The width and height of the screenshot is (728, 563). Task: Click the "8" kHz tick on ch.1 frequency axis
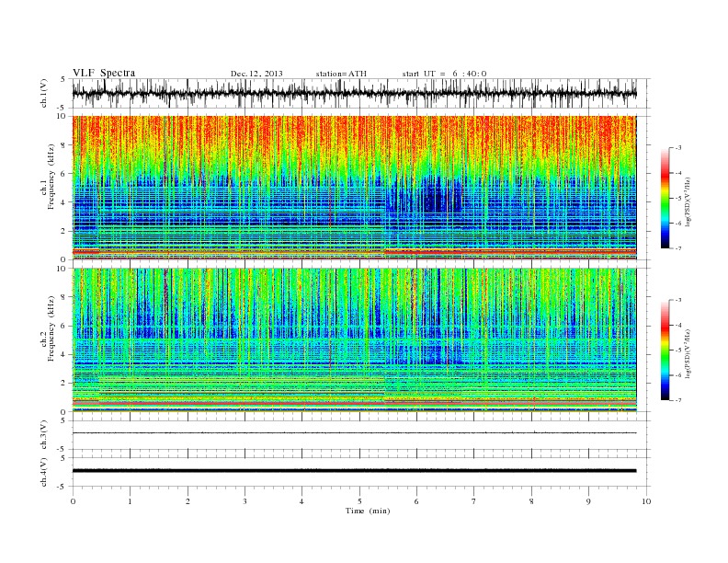[x=63, y=145]
